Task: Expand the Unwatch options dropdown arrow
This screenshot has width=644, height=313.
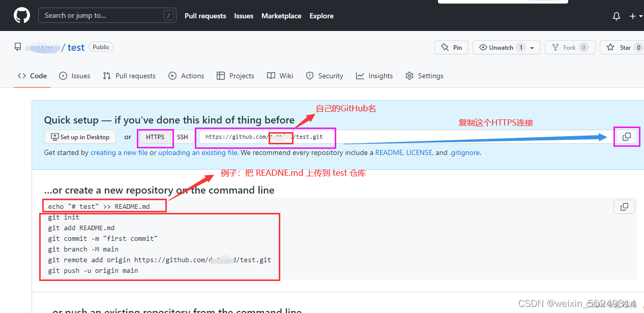Action: 532,48
